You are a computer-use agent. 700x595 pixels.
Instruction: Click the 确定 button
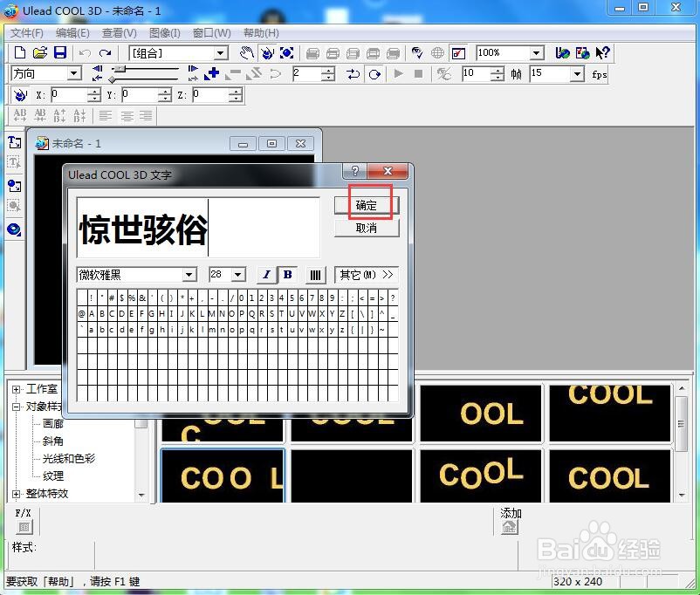point(366,205)
